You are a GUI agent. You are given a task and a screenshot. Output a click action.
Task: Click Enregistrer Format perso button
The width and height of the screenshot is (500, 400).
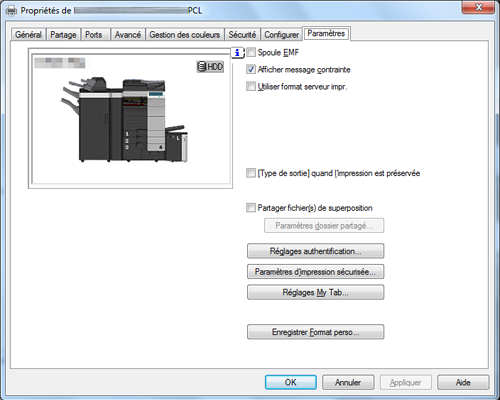[315, 332]
